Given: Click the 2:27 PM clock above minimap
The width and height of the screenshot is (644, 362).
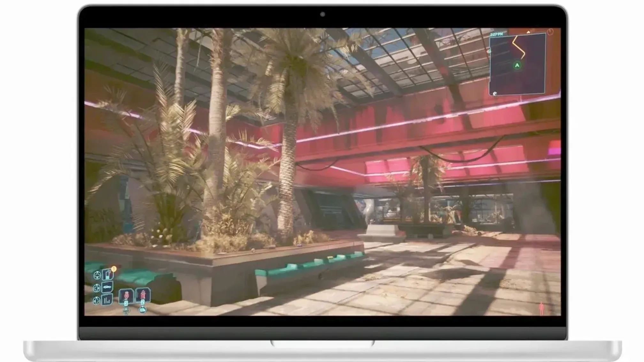Looking at the screenshot, I should click(x=496, y=34).
